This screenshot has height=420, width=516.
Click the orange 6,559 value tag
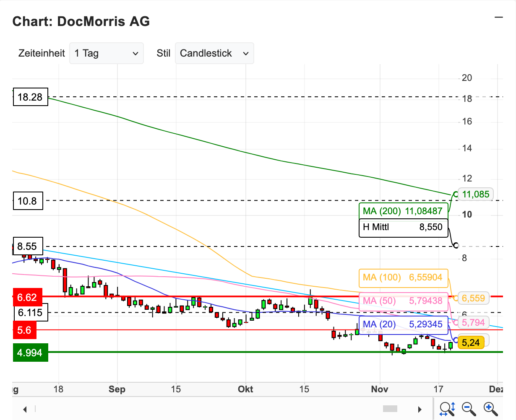[474, 298]
